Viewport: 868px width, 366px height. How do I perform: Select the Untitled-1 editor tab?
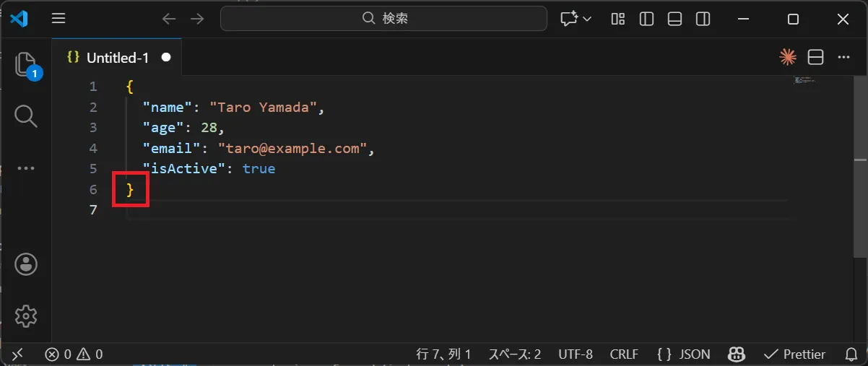coord(117,58)
